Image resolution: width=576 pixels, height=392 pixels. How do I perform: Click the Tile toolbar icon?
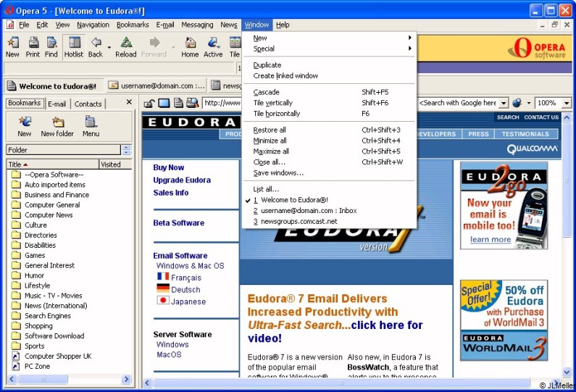click(234, 47)
